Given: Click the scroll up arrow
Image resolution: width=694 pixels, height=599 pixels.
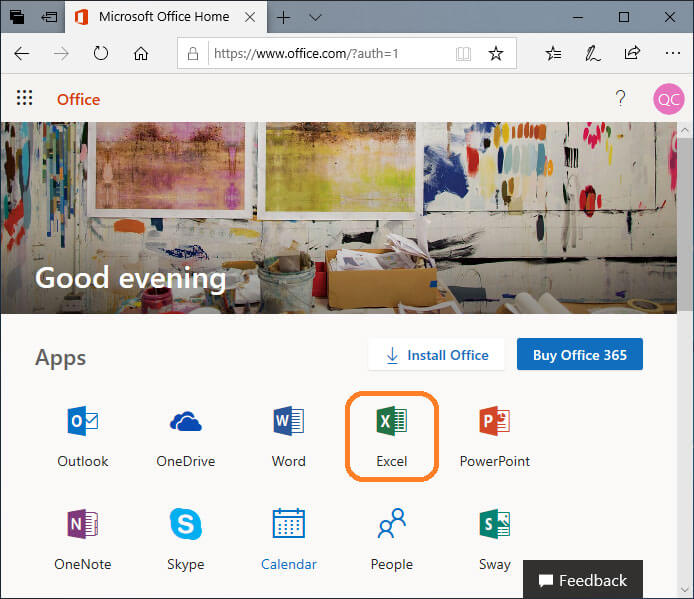Looking at the screenshot, I should click(685, 131).
